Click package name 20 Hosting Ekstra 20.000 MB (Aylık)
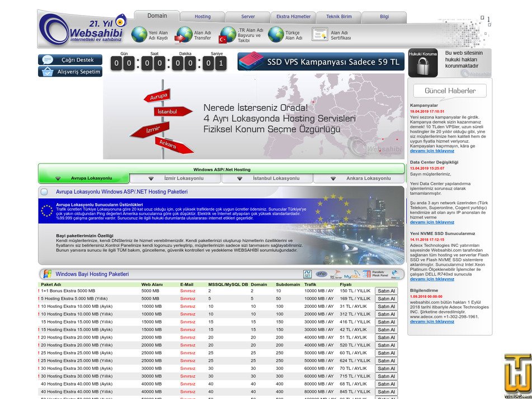532x399 pixels. [x=77, y=337]
